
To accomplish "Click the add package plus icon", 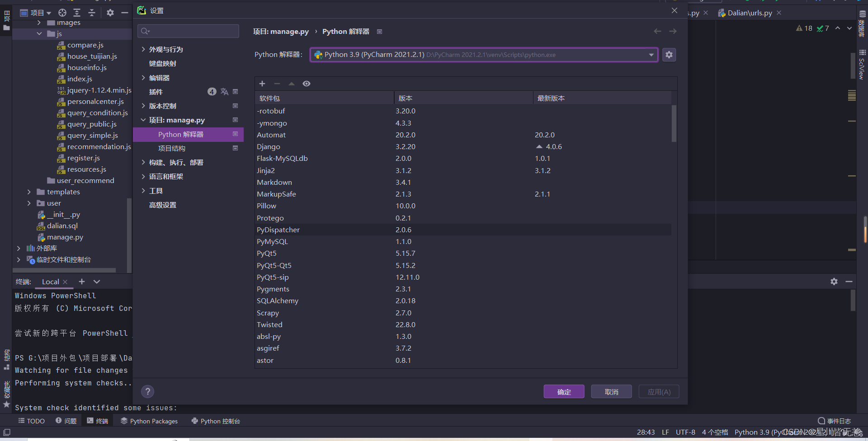I will point(262,84).
